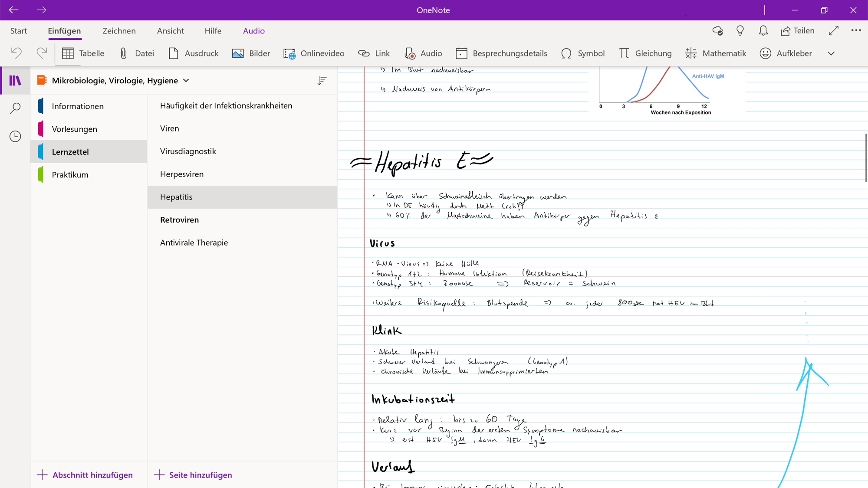This screenshot has height=488, width=868.
Task: Open search in the sidebar
Action: pyautogui.click(x=15, y=108)
